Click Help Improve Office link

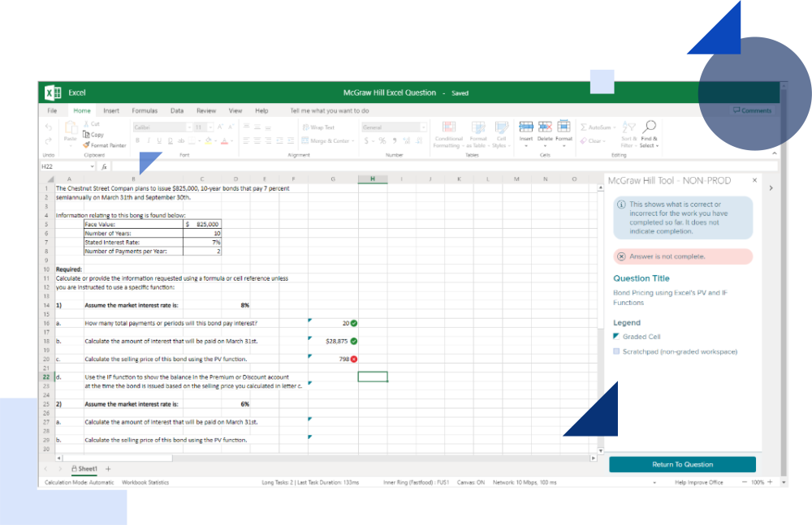(x=698, y=483)
